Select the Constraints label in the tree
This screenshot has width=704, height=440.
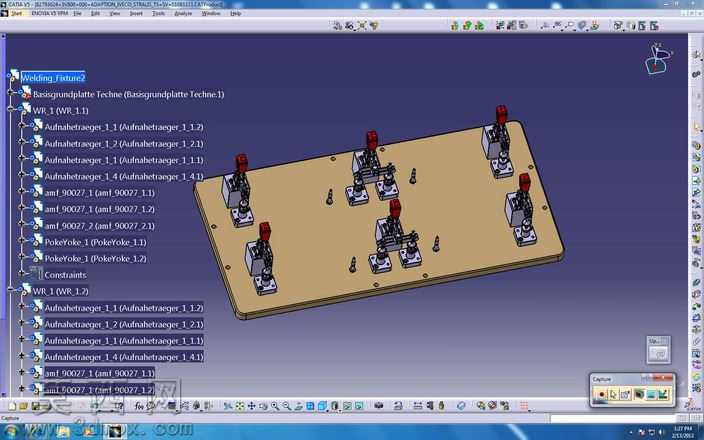pos(65,275)
